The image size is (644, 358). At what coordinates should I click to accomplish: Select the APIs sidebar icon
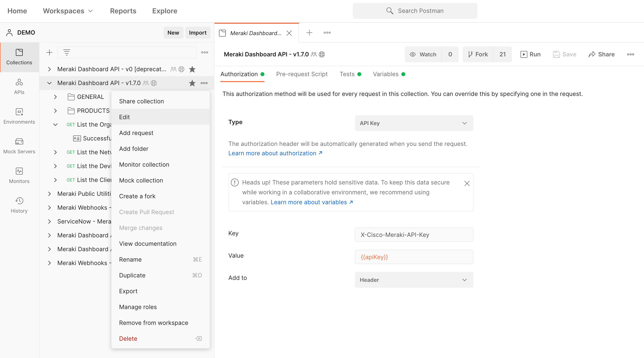pos(19,86)
